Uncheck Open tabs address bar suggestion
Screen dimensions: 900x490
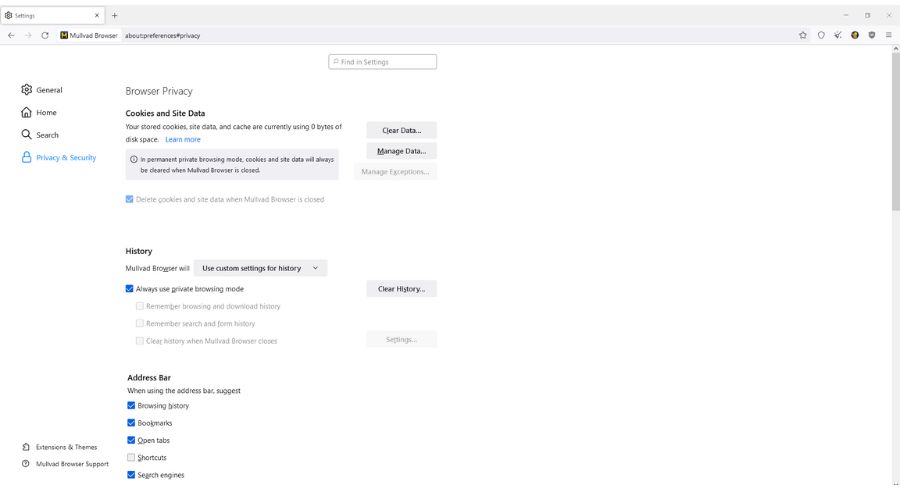click(x=131, y=440)
